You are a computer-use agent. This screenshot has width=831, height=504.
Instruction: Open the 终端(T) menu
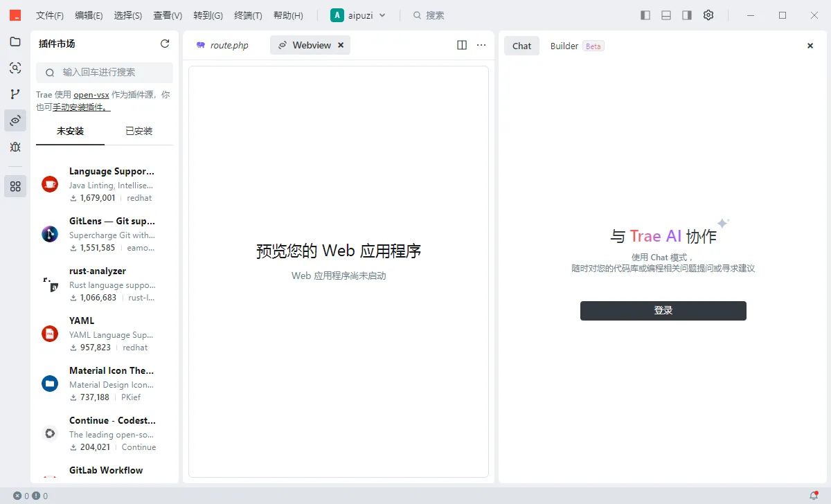click(249, 15)
